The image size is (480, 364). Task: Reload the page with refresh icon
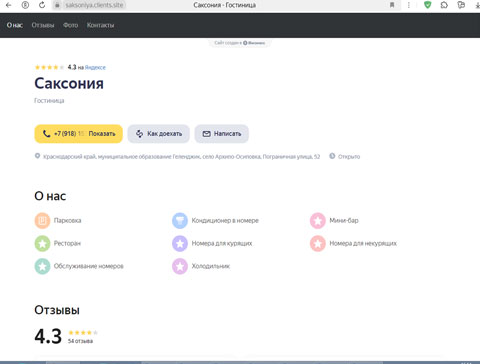point(42,5)
